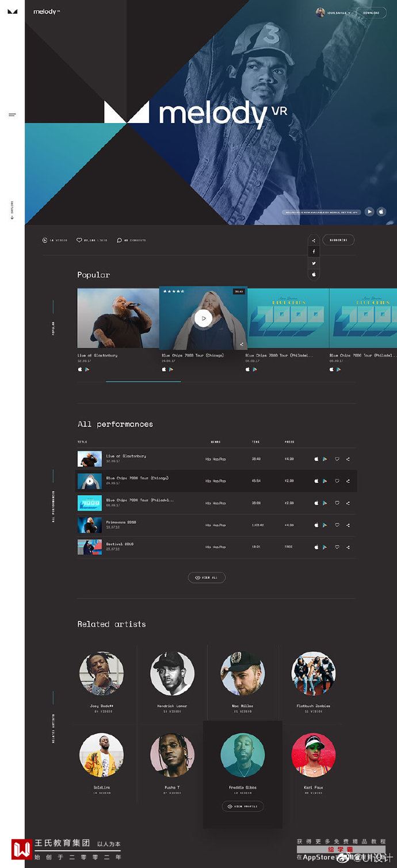Play the Blue Chips 7000 Tour (Chicago) card
This screenshot has height=868, width=397.
pyautogui.click(x=203, y=318)
